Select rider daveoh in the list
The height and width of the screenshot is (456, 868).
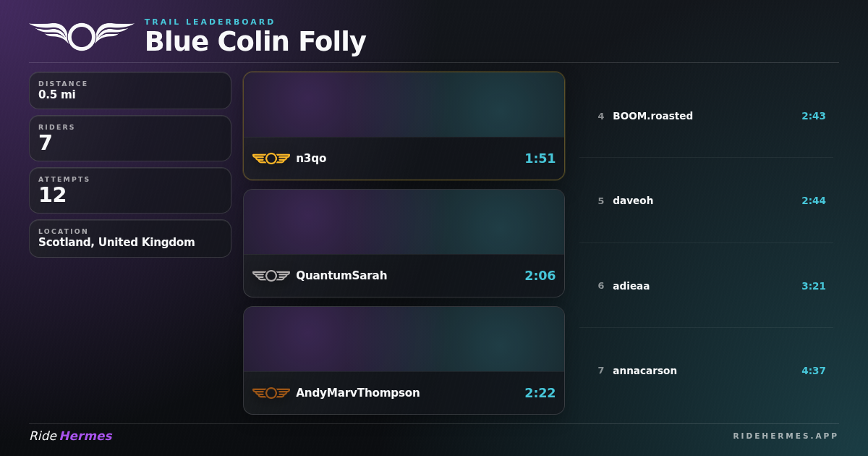706,200
